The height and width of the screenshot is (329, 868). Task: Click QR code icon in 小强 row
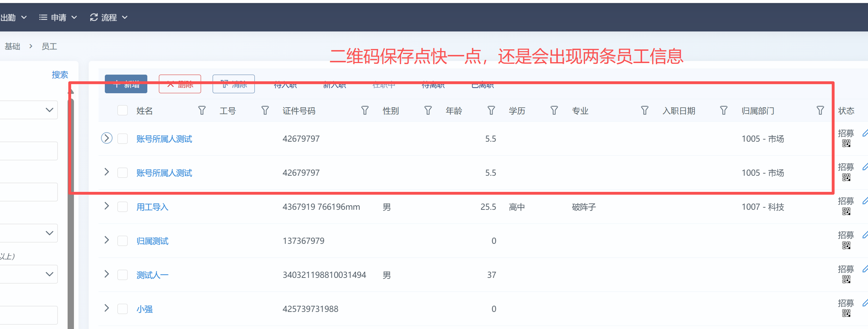[x=846, y=313]
